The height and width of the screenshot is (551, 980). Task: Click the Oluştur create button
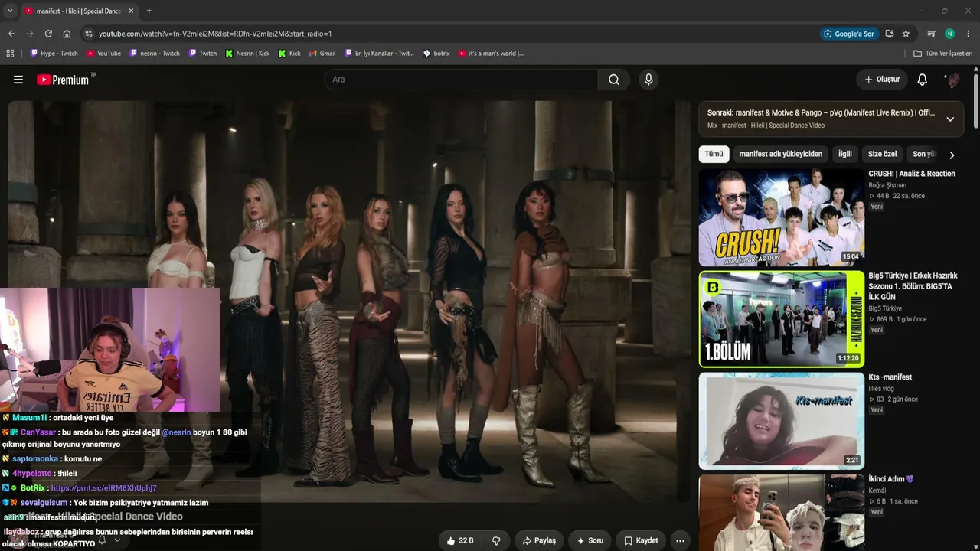click(882, 80)
